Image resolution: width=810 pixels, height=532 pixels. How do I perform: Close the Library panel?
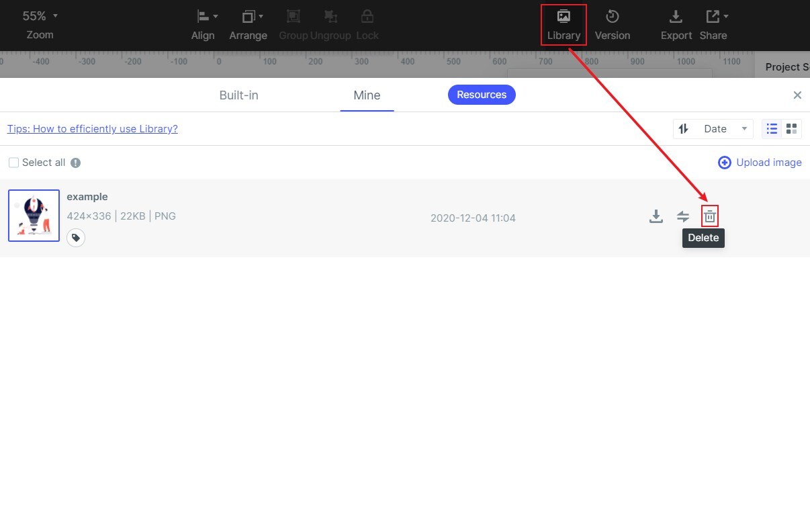coord(797,95)
